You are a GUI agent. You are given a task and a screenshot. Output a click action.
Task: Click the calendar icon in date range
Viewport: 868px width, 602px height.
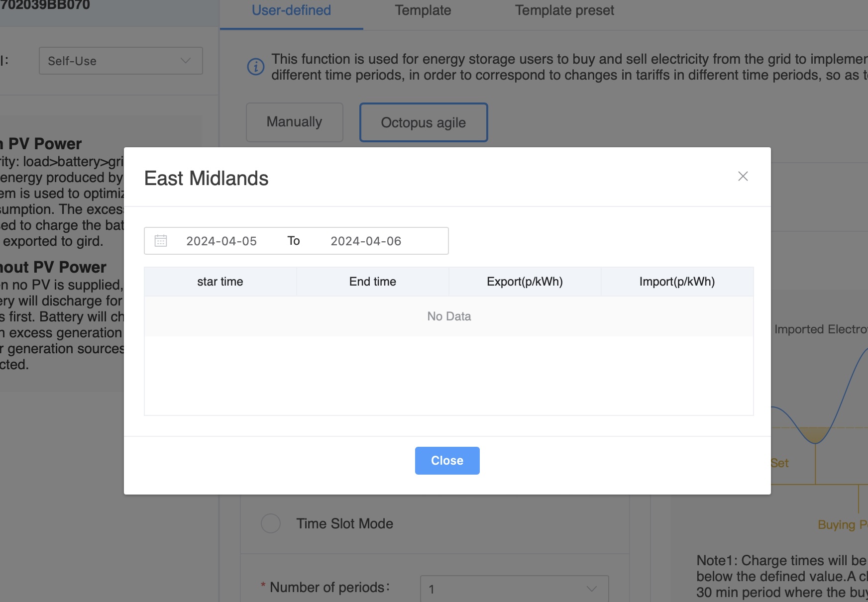click(161, 241)
